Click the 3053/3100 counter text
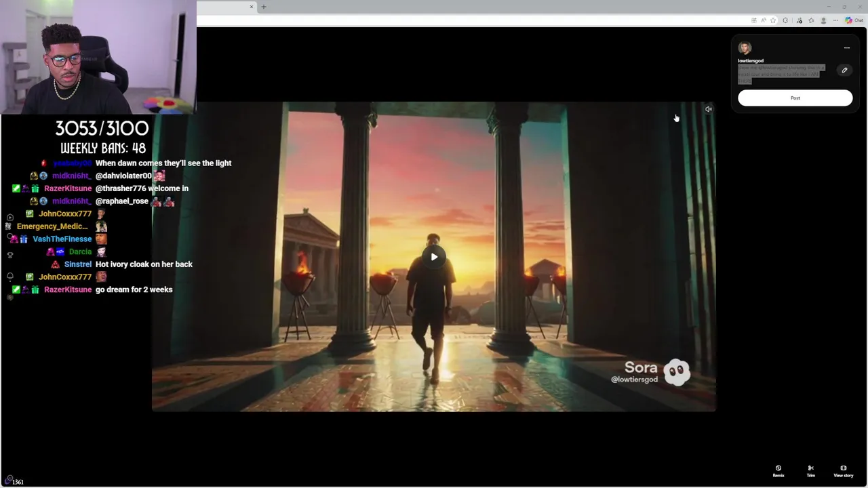Screen dimensions: 868x488 pyautogui.click(x=102, y=128)
